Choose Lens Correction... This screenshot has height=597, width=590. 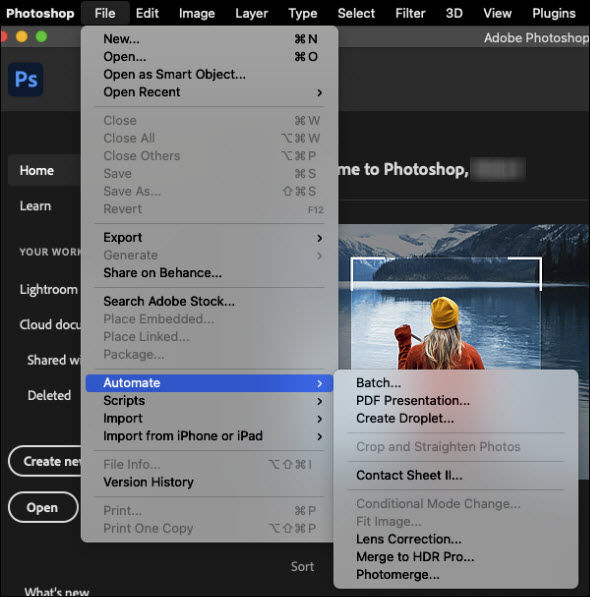[x=456, y=540]
